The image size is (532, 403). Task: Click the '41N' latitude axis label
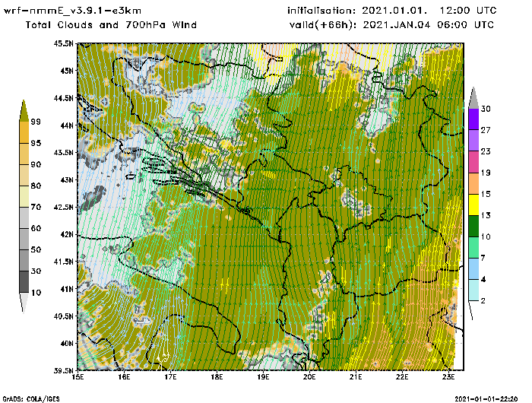pos(67,289)
